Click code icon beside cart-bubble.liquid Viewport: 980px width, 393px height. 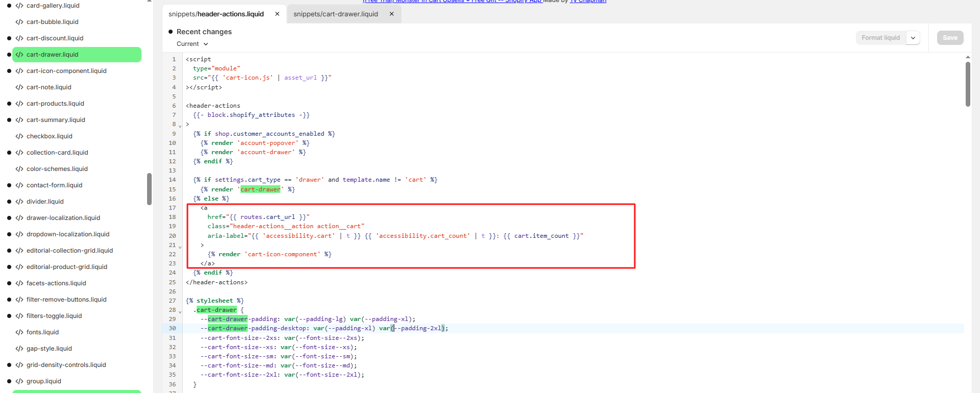(x=19, y=22)
